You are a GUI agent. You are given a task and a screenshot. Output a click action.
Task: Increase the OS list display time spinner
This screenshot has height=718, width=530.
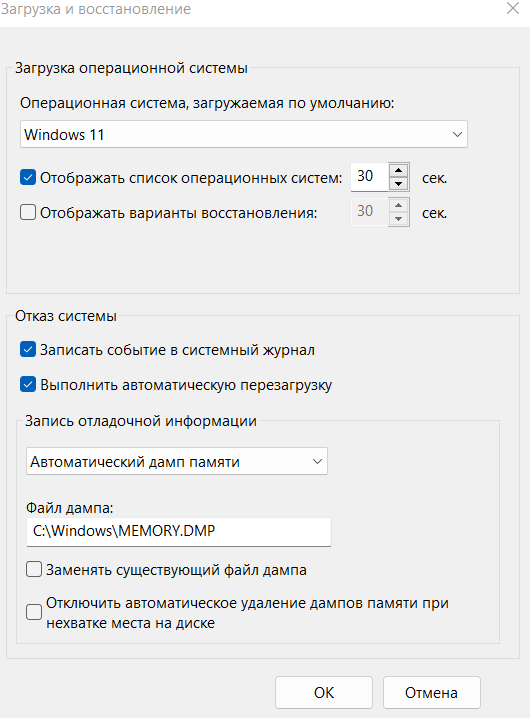point(399,170)
